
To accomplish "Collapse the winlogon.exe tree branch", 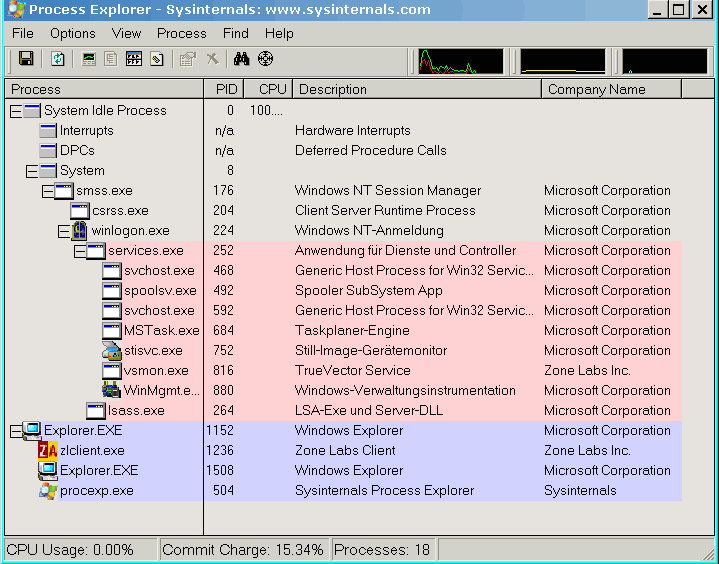I will [63, 231].
